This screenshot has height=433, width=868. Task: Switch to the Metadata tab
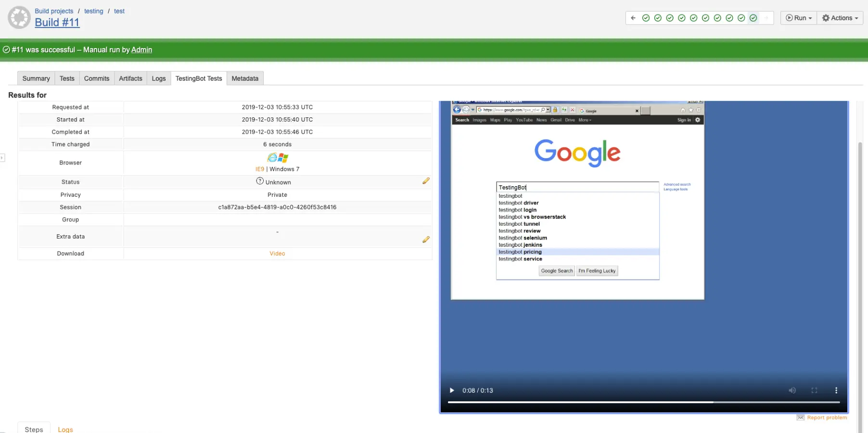coord(245,78)
